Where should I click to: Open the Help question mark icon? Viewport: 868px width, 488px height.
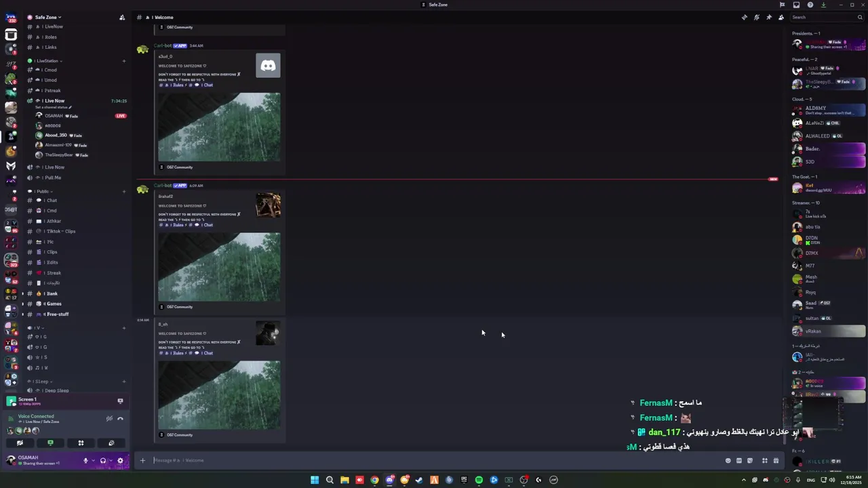point(810,5)
